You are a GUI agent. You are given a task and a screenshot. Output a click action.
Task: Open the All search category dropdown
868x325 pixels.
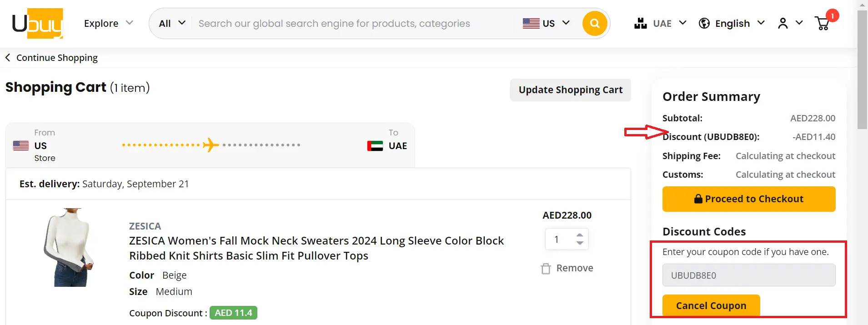[172, 23]
